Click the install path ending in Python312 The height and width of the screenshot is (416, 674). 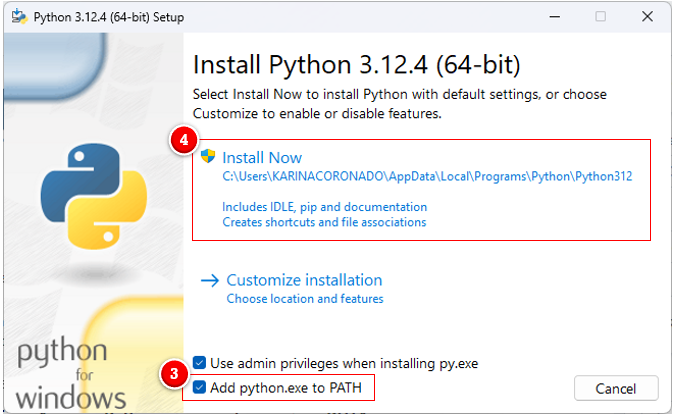click(427, 177)
